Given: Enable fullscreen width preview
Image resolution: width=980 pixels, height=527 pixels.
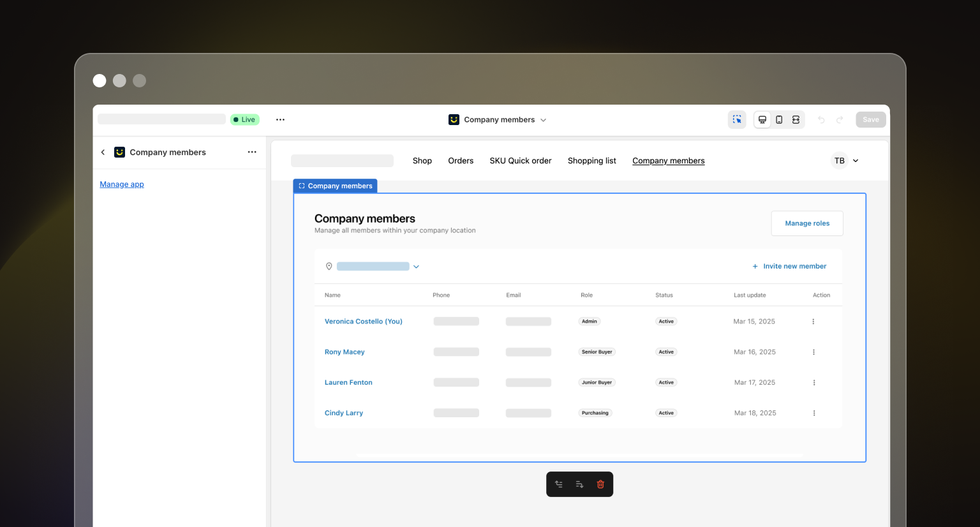Looking at the screenshot, I should click(x=796, y=120).
